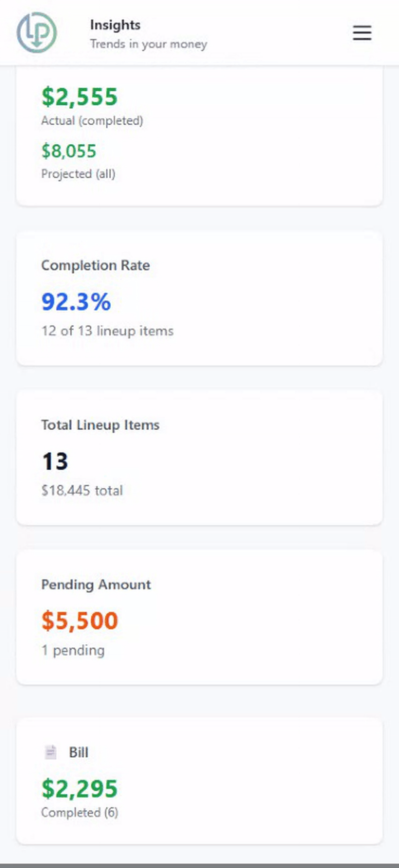Select the 12 of 13 lineup items text
Screen dimensions: 399x868
pos(107,331)
